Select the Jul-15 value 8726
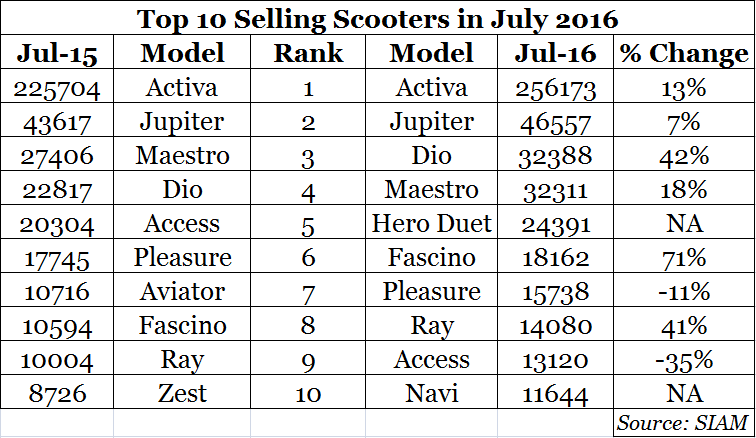Image resolution: width=756 pixels, height=438 pixels. pyautogui.click(x=57, y=393)
